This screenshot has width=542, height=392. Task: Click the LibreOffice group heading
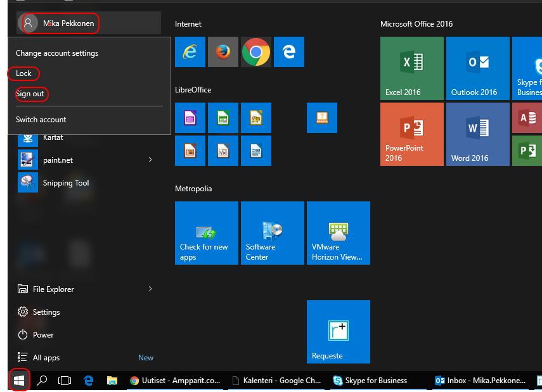tap(193, 90)
